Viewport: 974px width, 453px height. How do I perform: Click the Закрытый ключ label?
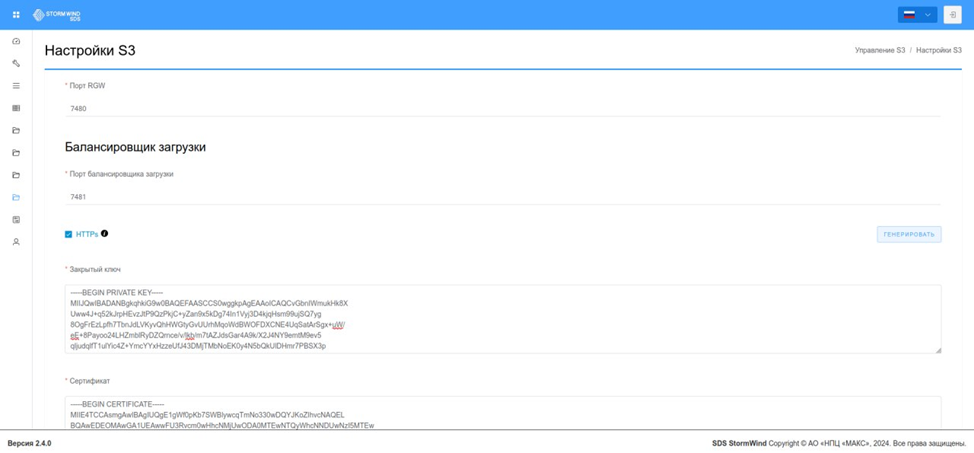click(96, 269)
